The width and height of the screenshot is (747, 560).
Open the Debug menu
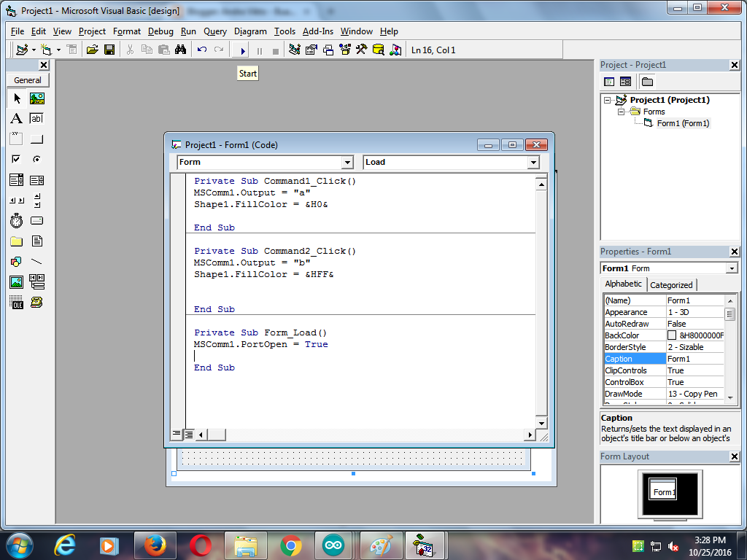click(x=160, y=31)
